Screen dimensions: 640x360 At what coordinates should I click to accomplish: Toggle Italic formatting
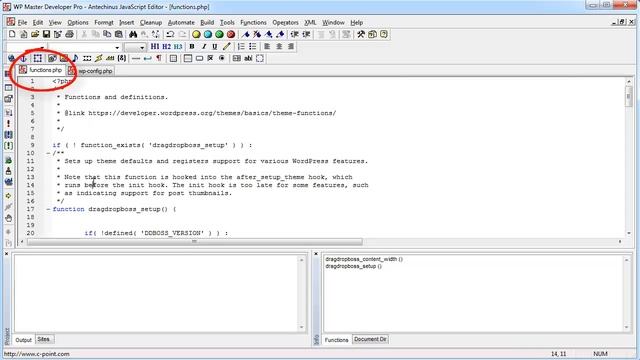203,47
